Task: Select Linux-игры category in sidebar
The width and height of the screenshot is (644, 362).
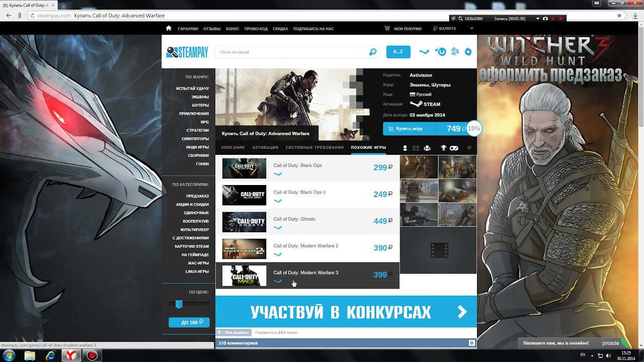Action: coord(197,271)
